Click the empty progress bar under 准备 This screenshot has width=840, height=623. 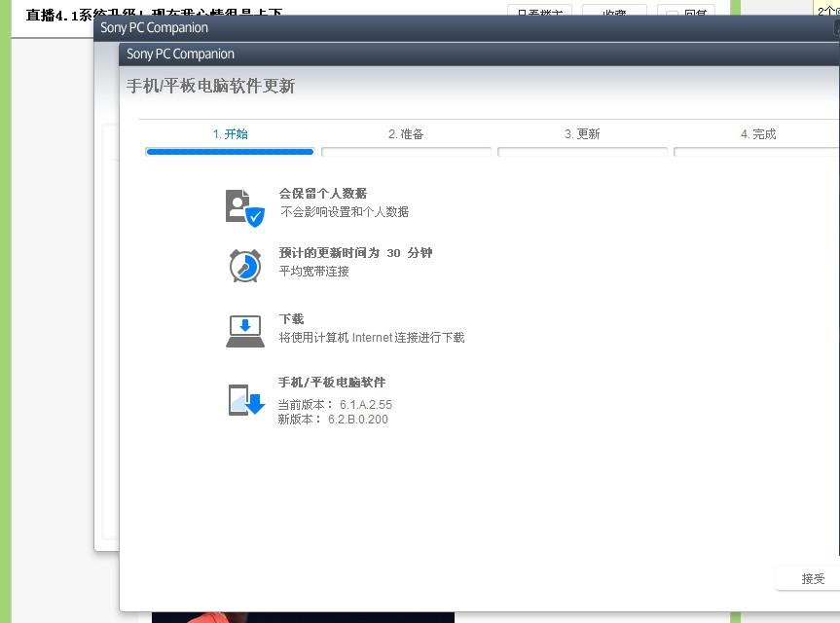coord(406,152)
